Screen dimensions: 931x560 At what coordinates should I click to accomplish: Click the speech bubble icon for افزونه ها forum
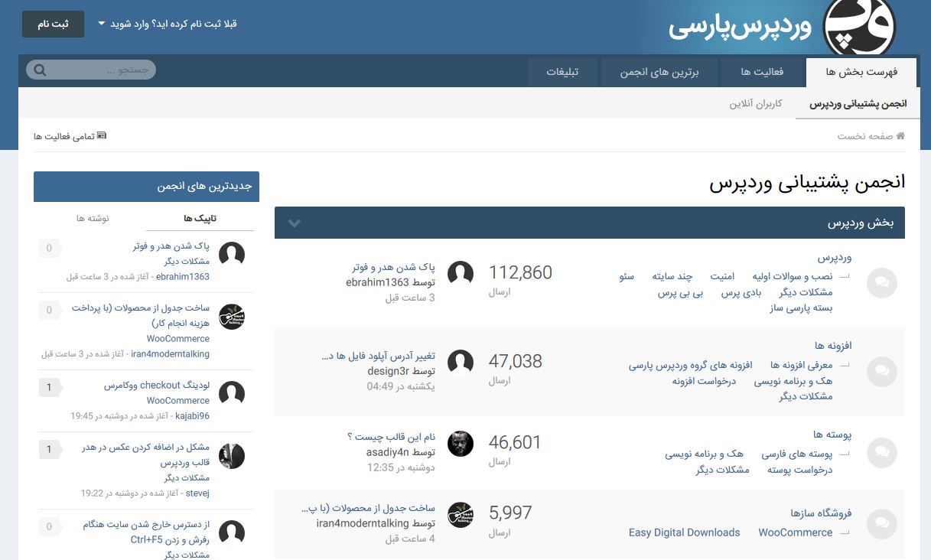pos(881,371)
